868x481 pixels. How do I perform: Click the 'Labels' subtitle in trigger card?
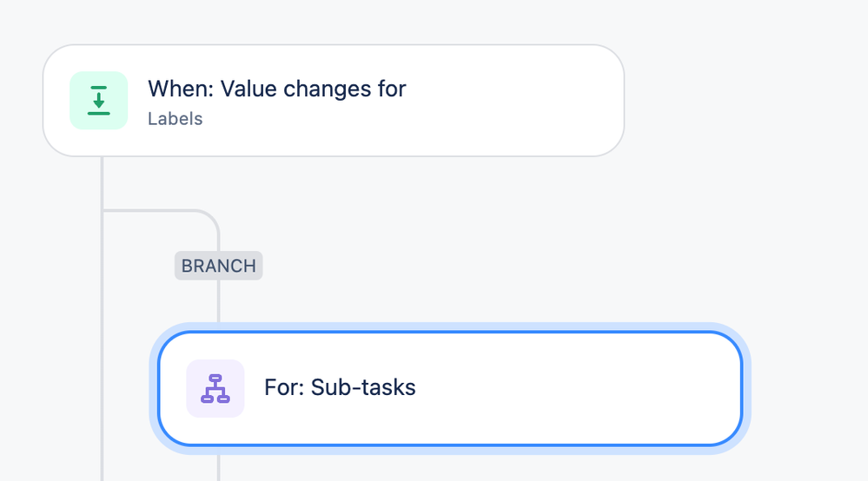click(x=175, y=119)
